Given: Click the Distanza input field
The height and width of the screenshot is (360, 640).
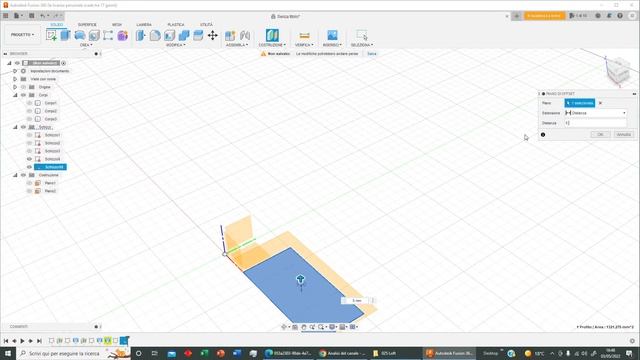Looking at the screenshot, I should tap(596, 123).
